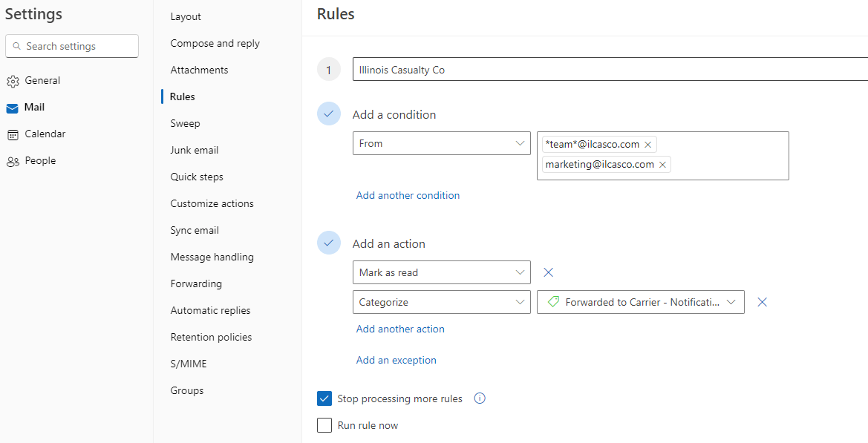
Task: Click the Mail envelope icon
Action: (12, 108)
